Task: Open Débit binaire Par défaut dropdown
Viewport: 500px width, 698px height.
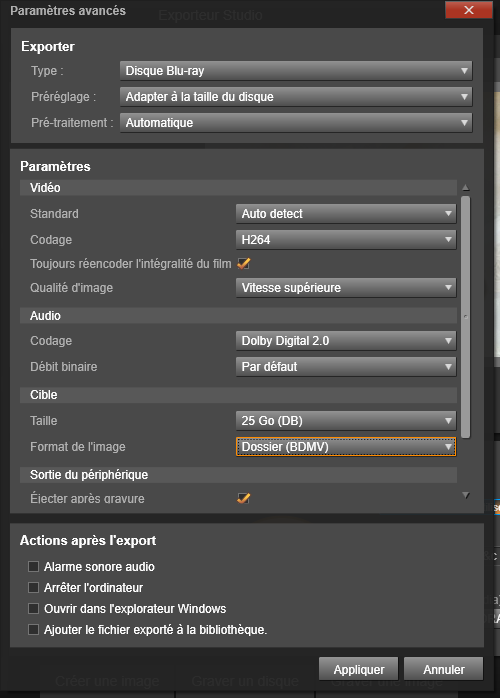Action: (x=346, y=367)
